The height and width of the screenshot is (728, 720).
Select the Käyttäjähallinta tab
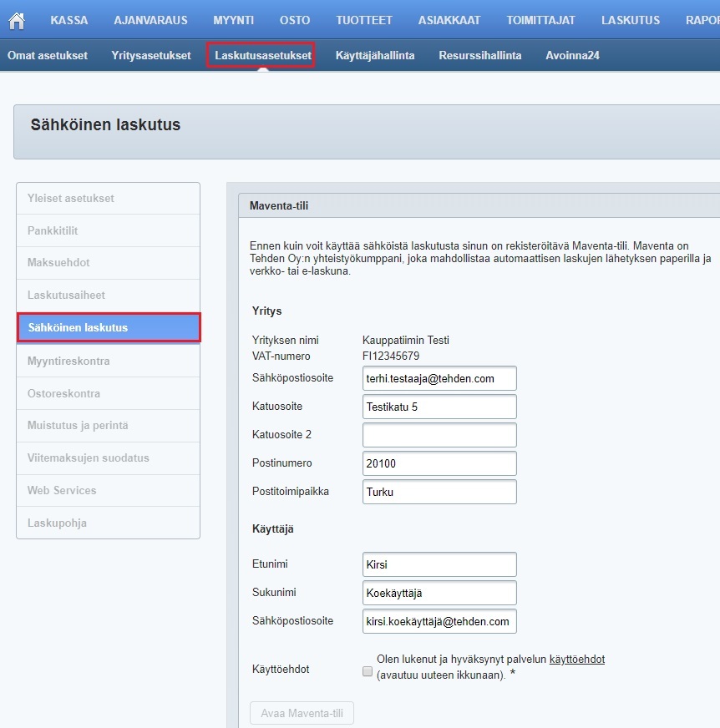375,56
